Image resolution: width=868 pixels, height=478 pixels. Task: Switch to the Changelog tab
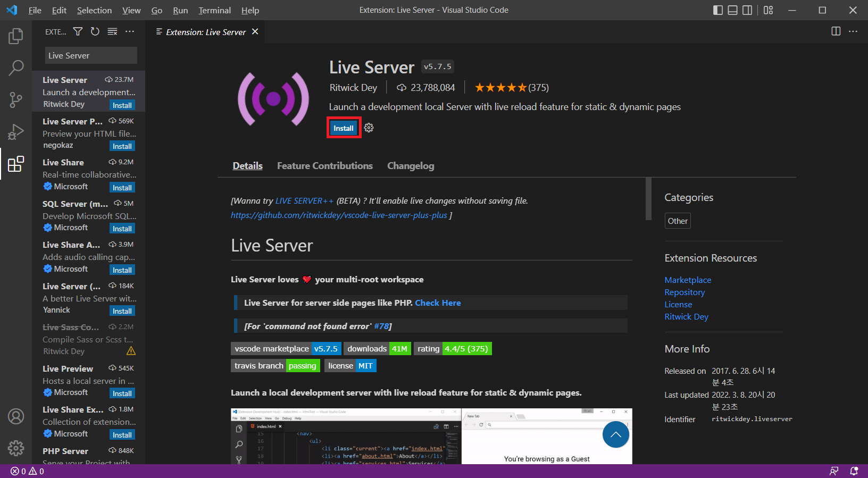coord(411,166)
